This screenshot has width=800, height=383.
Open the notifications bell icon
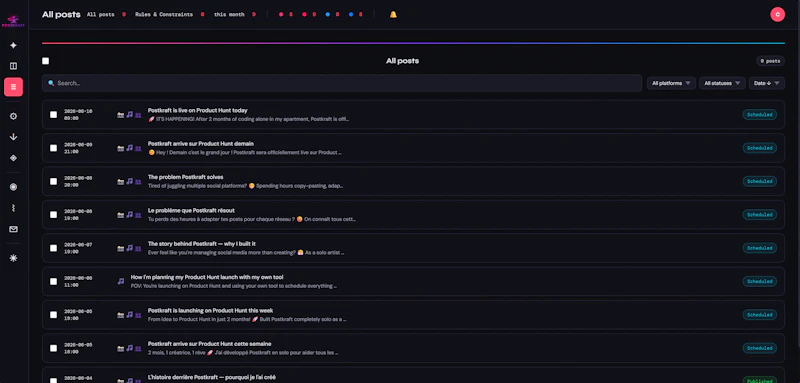[x=393, y=15]
